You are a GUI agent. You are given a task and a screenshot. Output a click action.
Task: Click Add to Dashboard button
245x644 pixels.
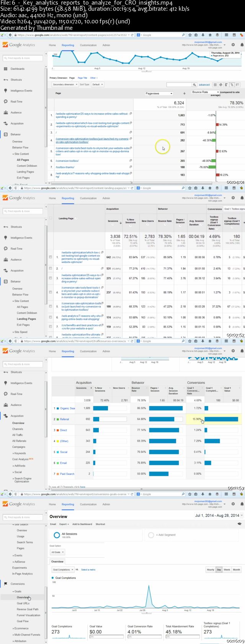[x=82, y=524]
